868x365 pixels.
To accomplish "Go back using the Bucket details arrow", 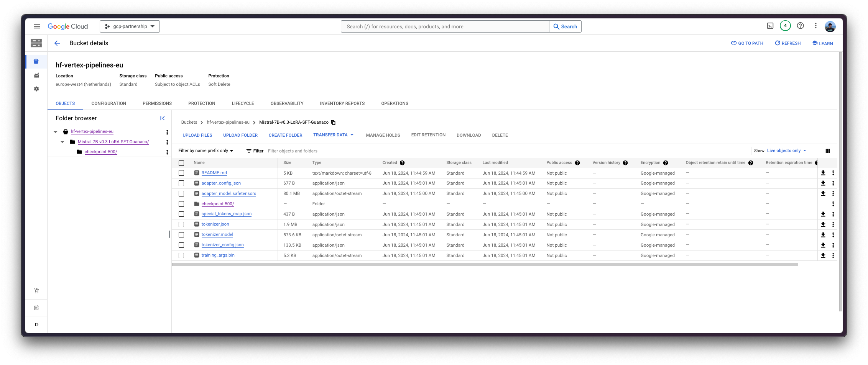I will (x=57, y=43).
